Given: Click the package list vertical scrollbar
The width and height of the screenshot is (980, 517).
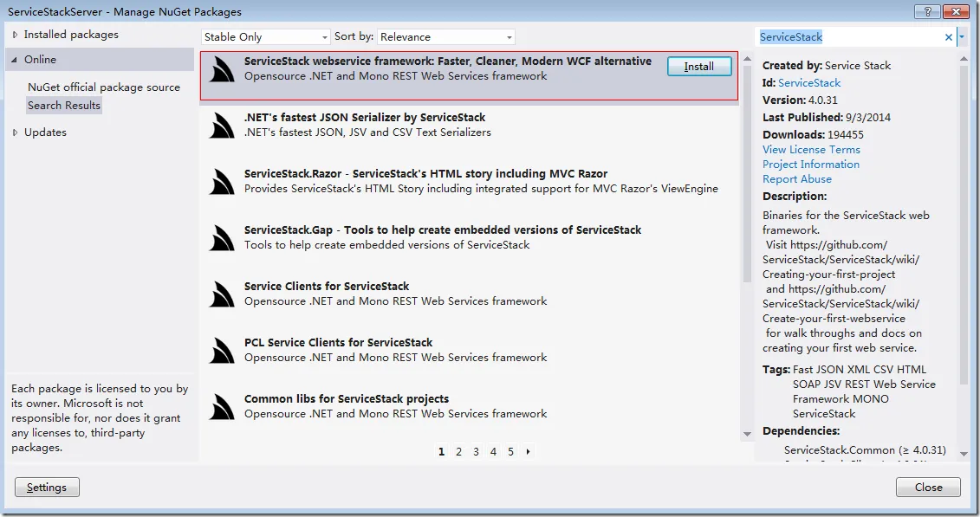Looking at the screenshot, I should (x=747, y=247).
